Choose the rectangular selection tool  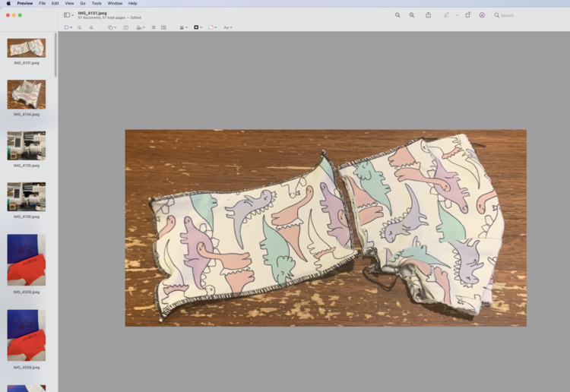click(x=66, y=27)
